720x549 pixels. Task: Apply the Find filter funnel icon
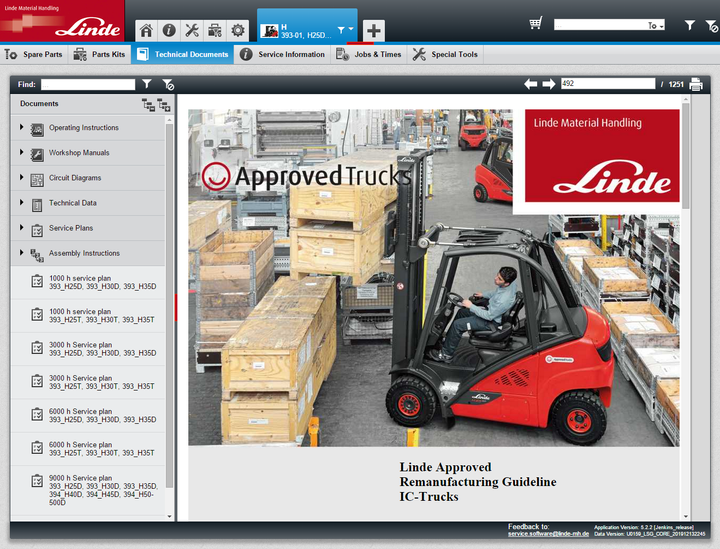click(x=146, y=84)
